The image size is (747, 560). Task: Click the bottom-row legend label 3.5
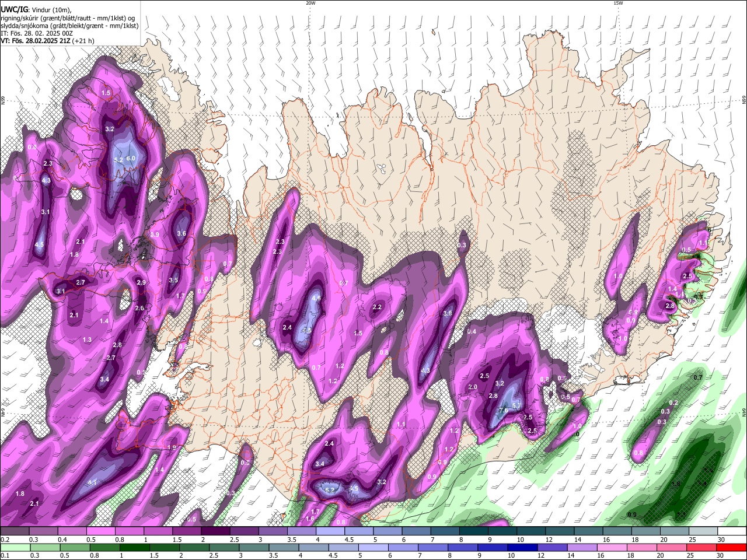(273, 555)
